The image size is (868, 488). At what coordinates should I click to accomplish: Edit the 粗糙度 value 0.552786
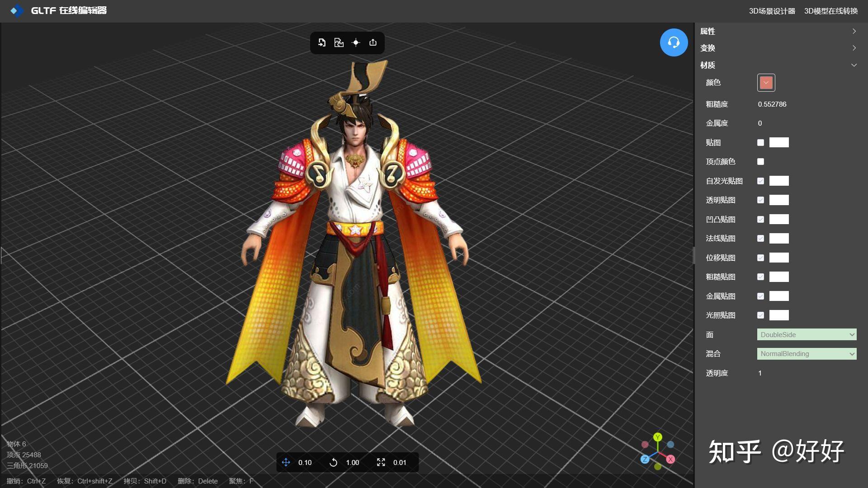(772, 104)
